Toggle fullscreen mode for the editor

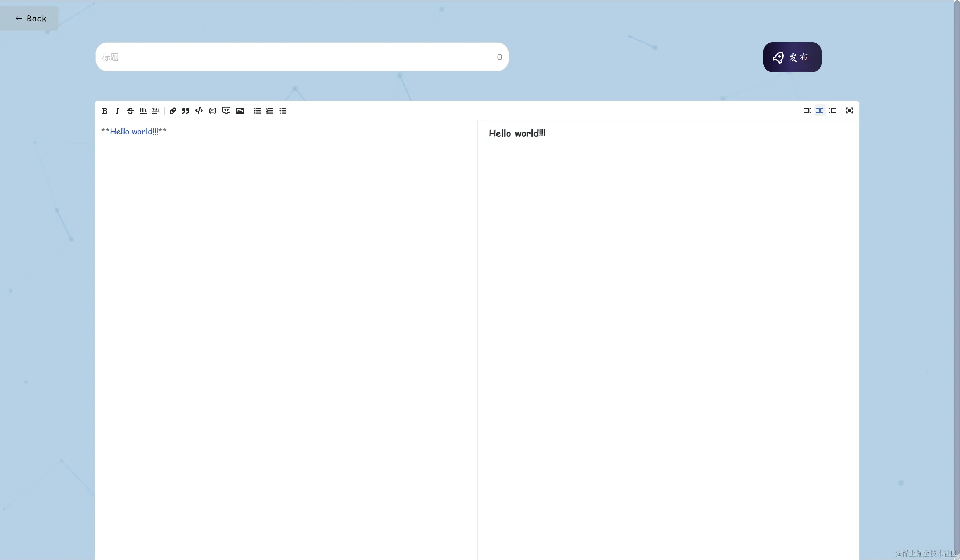[849, 111]
